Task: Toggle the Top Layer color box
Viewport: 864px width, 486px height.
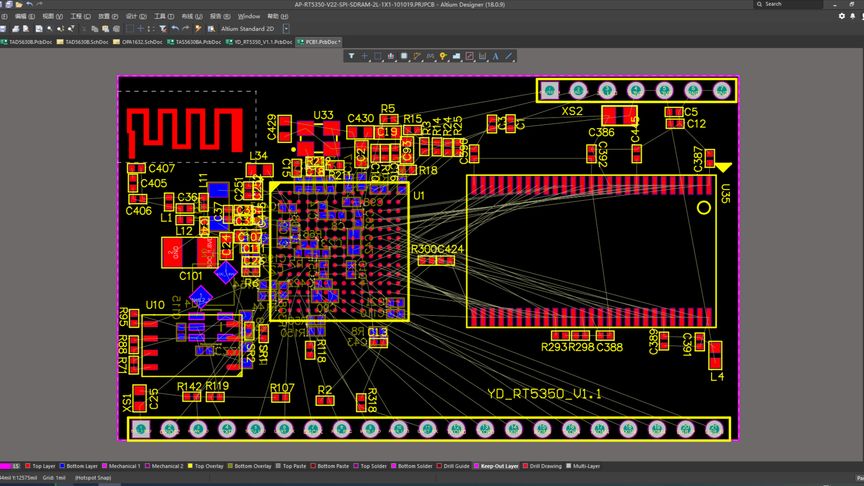Action: pyautogui.click(x=28, y=466)
